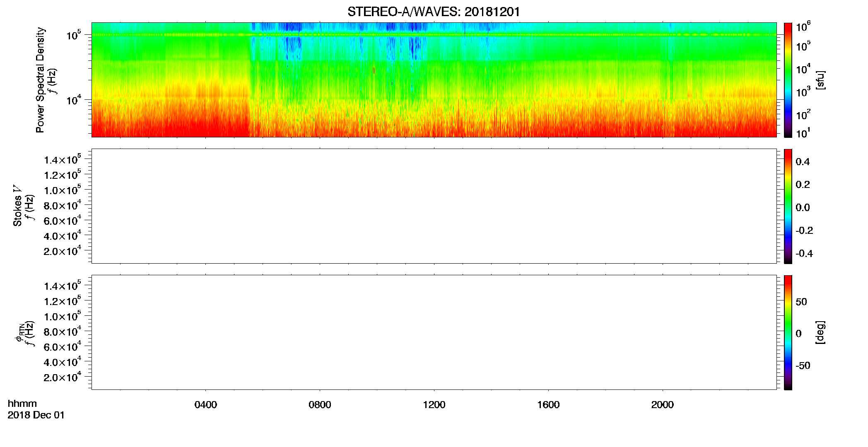Click the -0.4 label on Stokes colorbar
This screenshot has width=868, height=447.
coord(804,253)
